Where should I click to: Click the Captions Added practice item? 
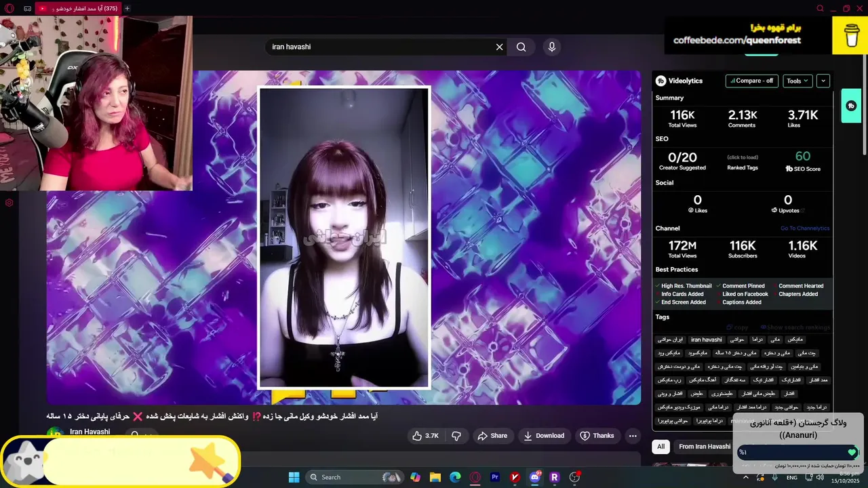[740, 302]
